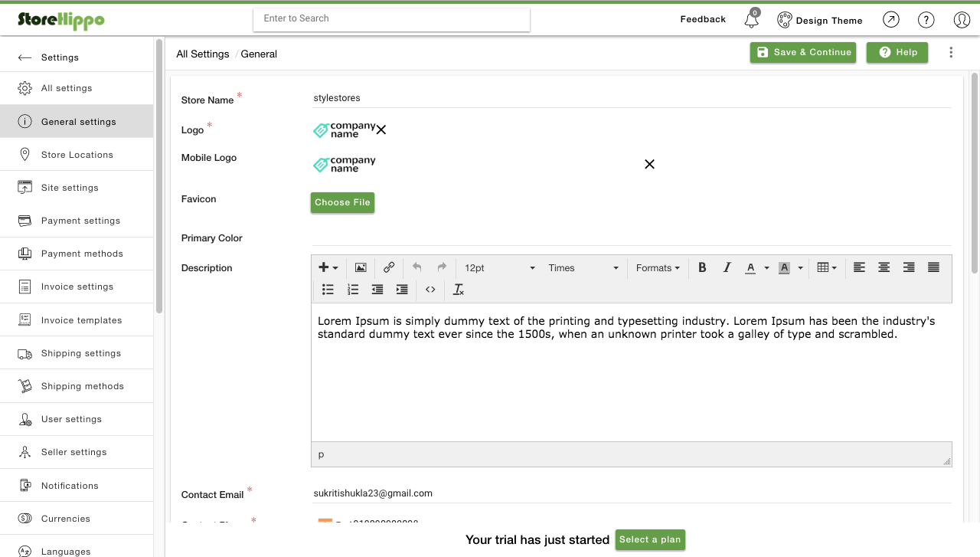Edit the Store Name field

[x=631, y=98]
